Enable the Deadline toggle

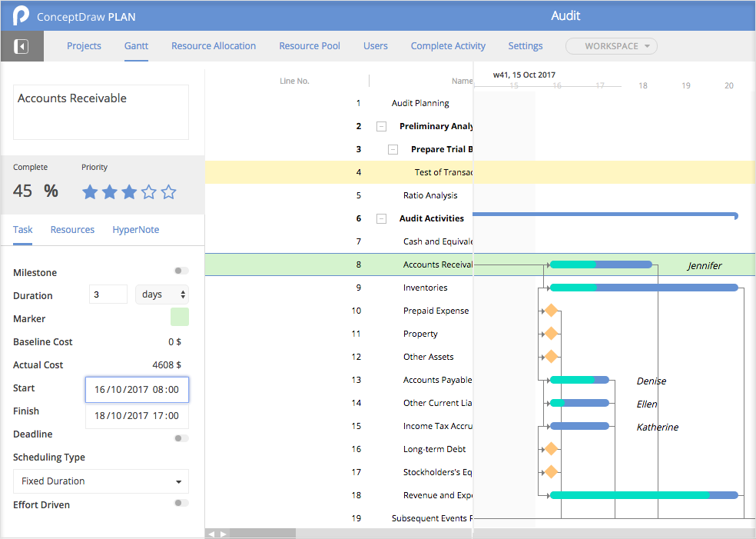pos(181,438)
